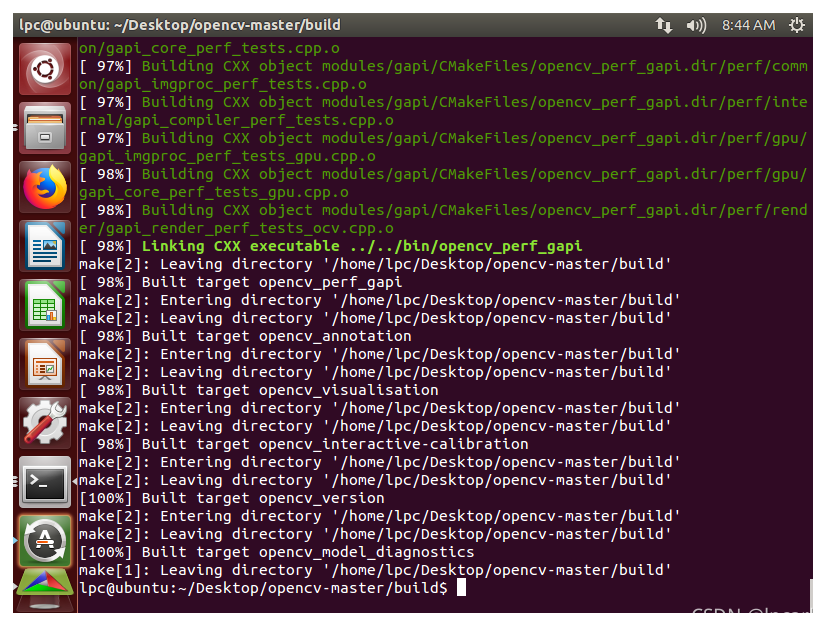Open Software Updater icon in the dock
Image resolution: width=829 pixels, height=638 pixels.
tap(45, 541)
